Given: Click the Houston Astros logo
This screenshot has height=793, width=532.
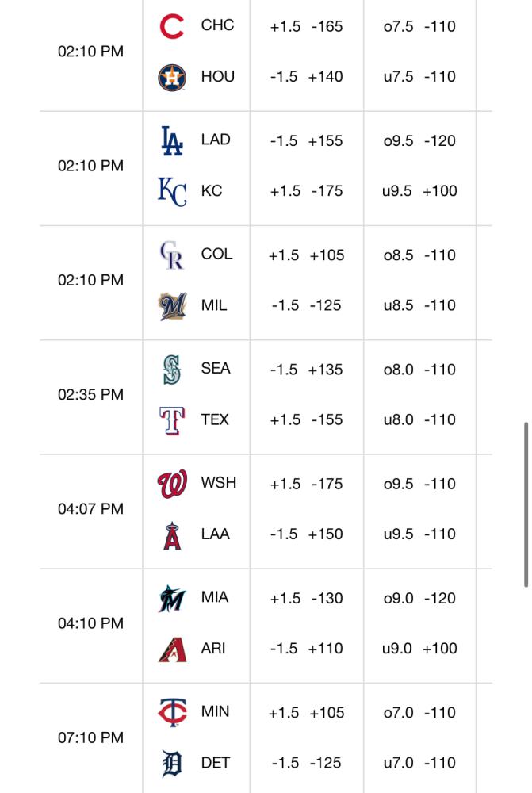Looking at the screenshot, I should tap(172, 78).
